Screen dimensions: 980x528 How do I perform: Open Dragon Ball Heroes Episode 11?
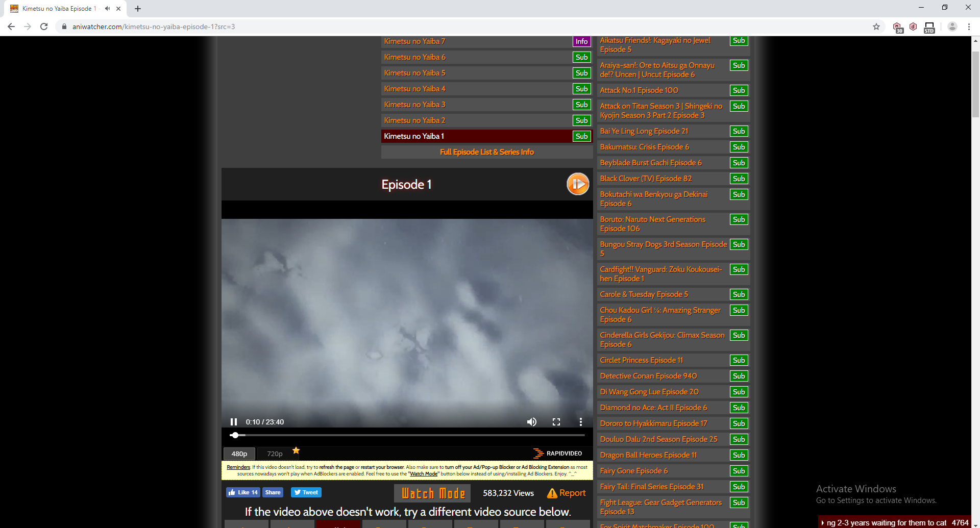click(x=648, y=455)
